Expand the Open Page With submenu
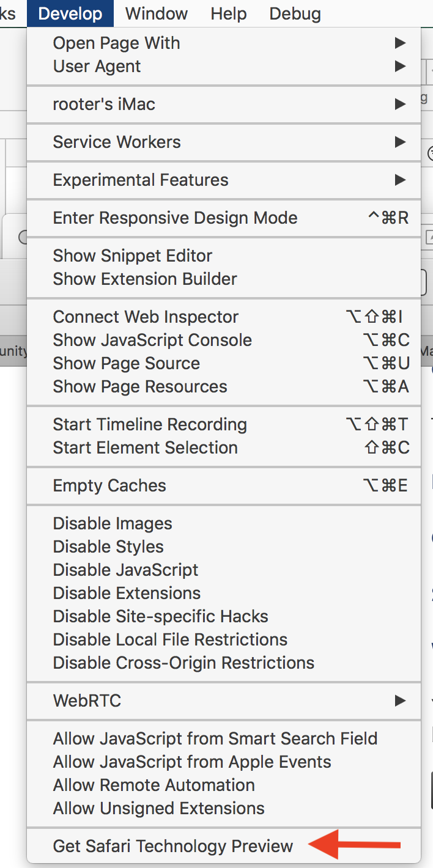Screen dimensions: 433x868 [x=116, y=43]
